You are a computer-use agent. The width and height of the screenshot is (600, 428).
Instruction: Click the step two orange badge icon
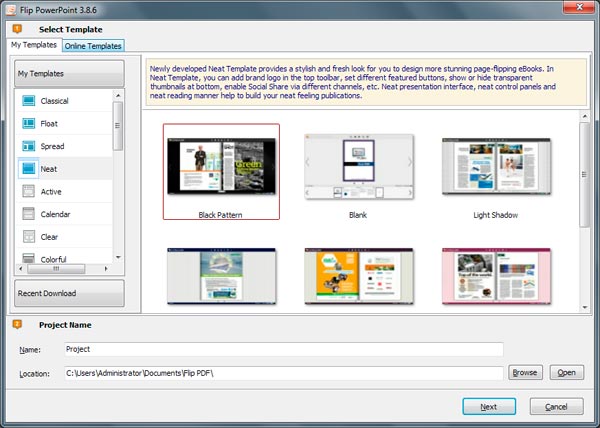coord(17,324)
